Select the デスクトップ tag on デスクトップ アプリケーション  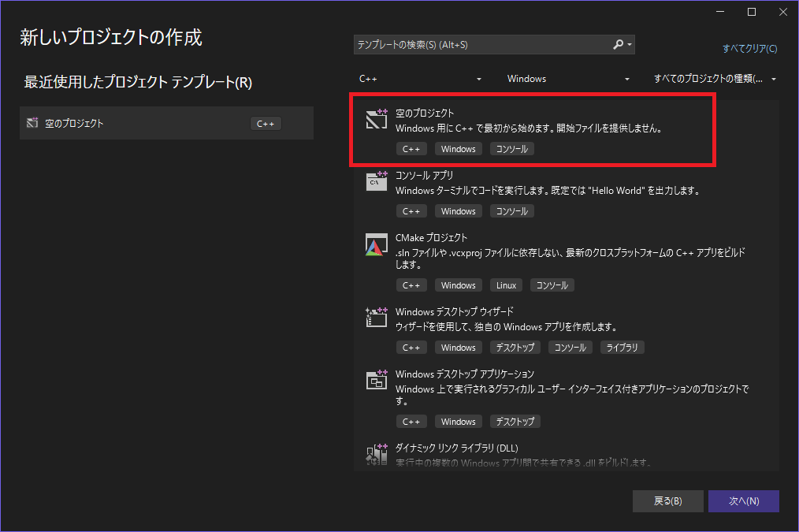point(515,421)
